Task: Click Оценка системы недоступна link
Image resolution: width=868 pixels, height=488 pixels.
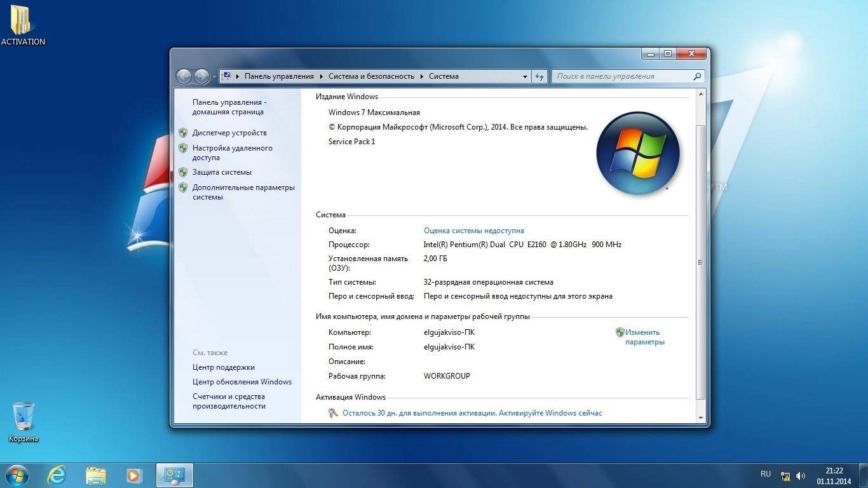Action: click(474, 231)
